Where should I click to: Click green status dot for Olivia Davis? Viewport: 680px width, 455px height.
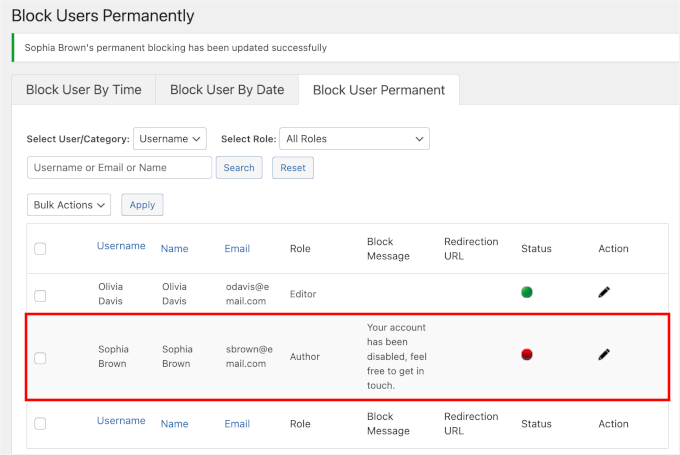[x=527, y=292]
